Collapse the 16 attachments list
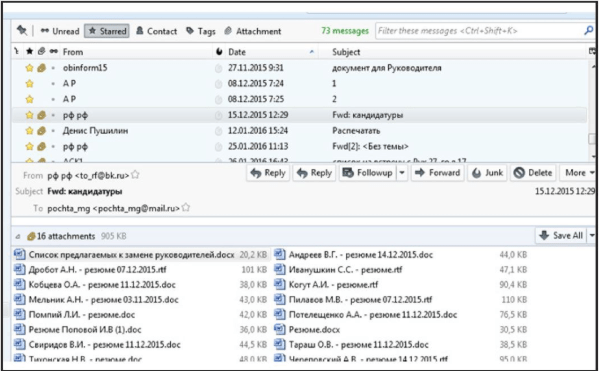Screen dimensions: 599x371 18,237
